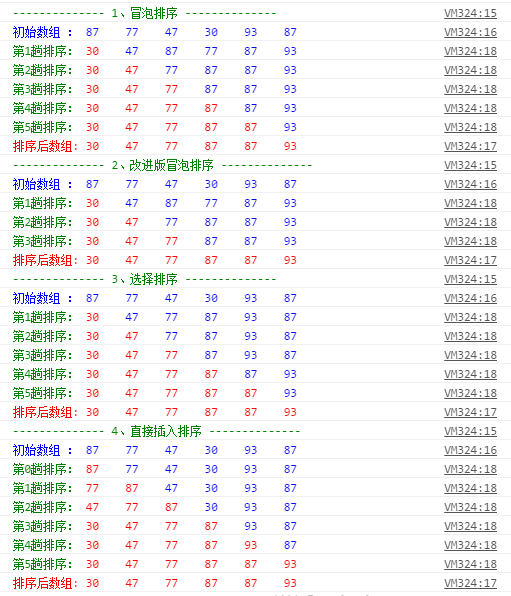The image size is (511, 596).
Task: Open VM324:17 link on section 2 排序后数组 row
Action: [x=470, y=260]
